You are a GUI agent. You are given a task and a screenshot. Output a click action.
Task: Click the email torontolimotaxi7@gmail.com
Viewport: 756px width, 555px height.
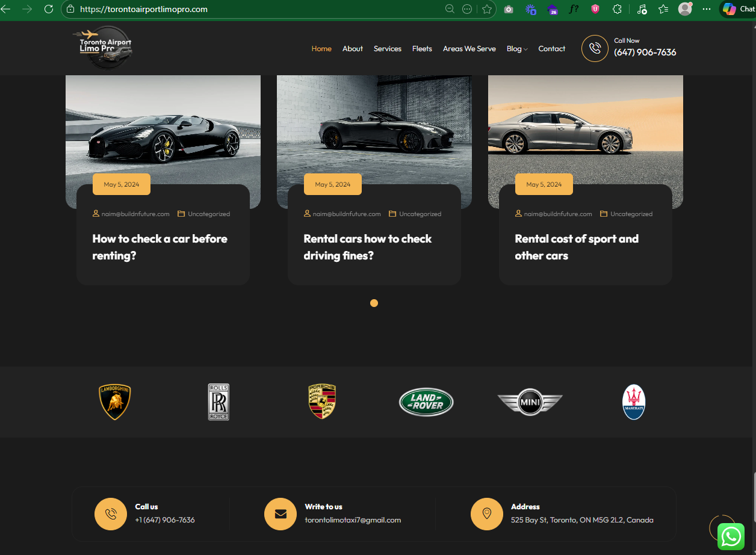coord(353,519)
